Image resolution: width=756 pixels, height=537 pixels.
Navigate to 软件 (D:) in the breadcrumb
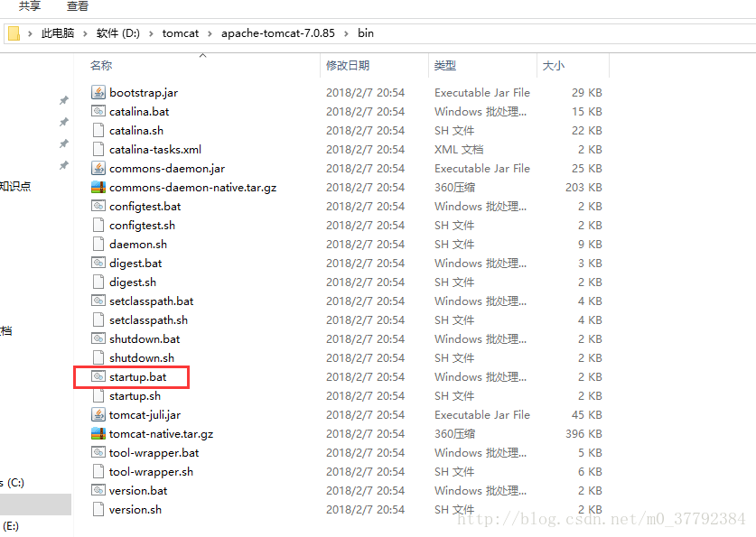point(118,33)
